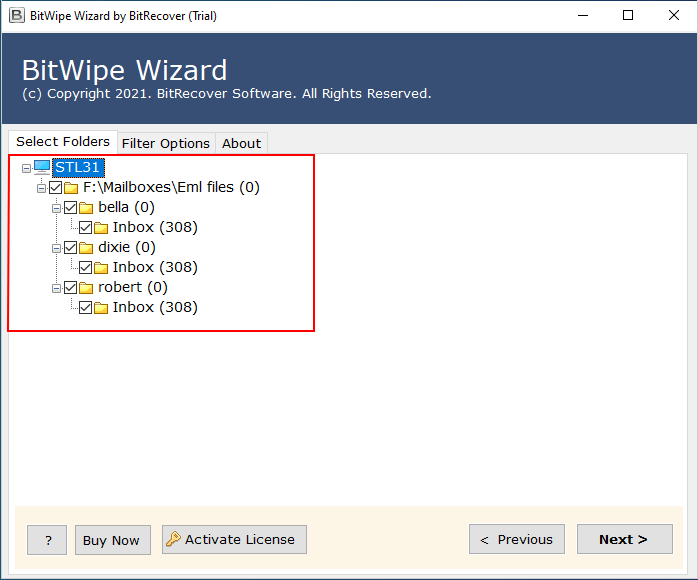Image resolution: width=698 pixels, height=580 pixels.
Task: Click folder icon next to F:\Mailboxes\Eml files
Action: pyautogui.click(x=71, y=188)
